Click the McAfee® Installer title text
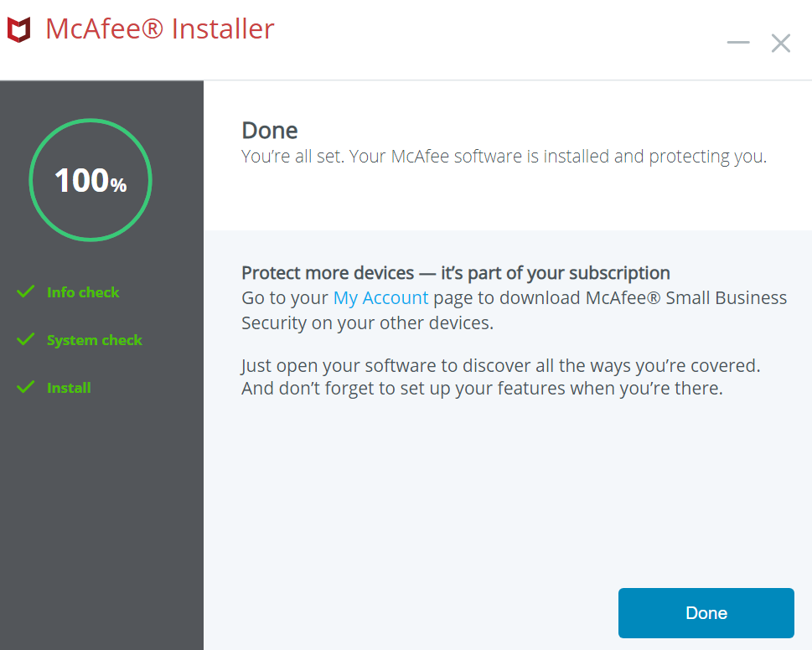Viewport: 812px width, 650px height. click(161, 28)
